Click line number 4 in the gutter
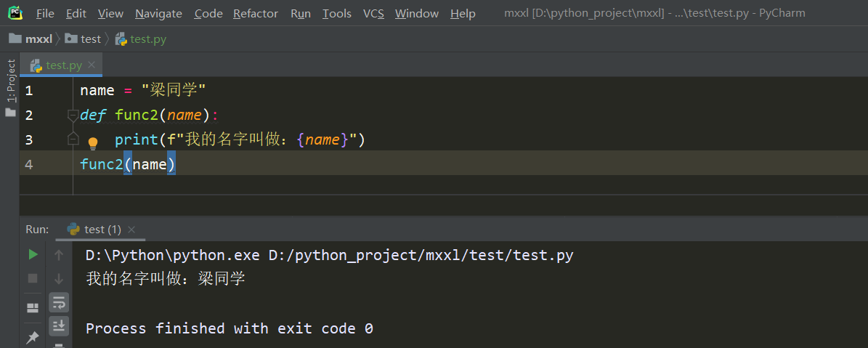The height and width of the screenshot is (348, 868). [29, 164]
